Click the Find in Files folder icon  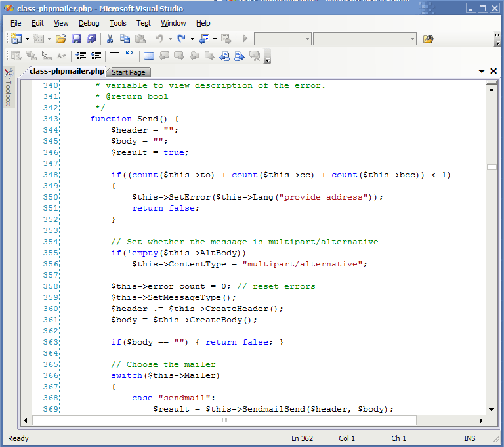click(x=428, y=39)
